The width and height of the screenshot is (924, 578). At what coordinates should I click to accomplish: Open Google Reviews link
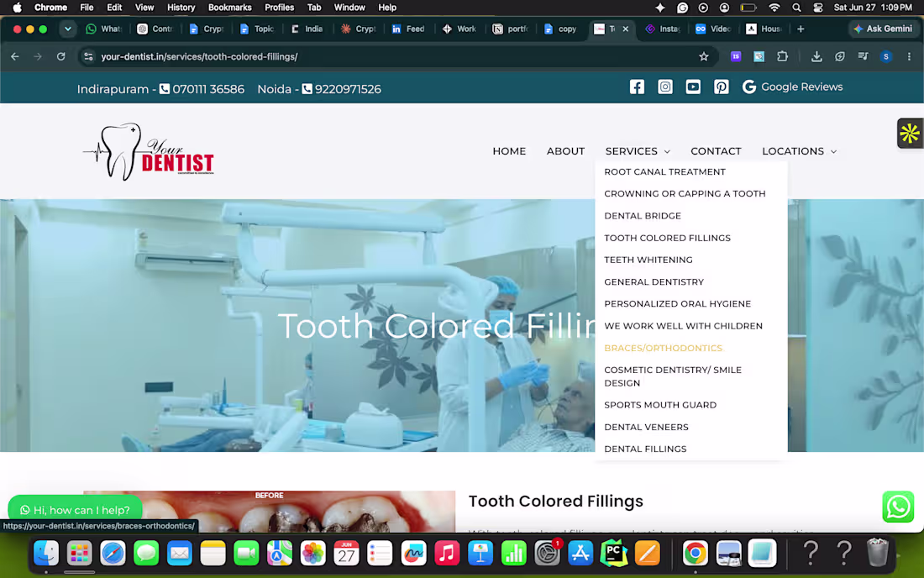pos(792,87)
